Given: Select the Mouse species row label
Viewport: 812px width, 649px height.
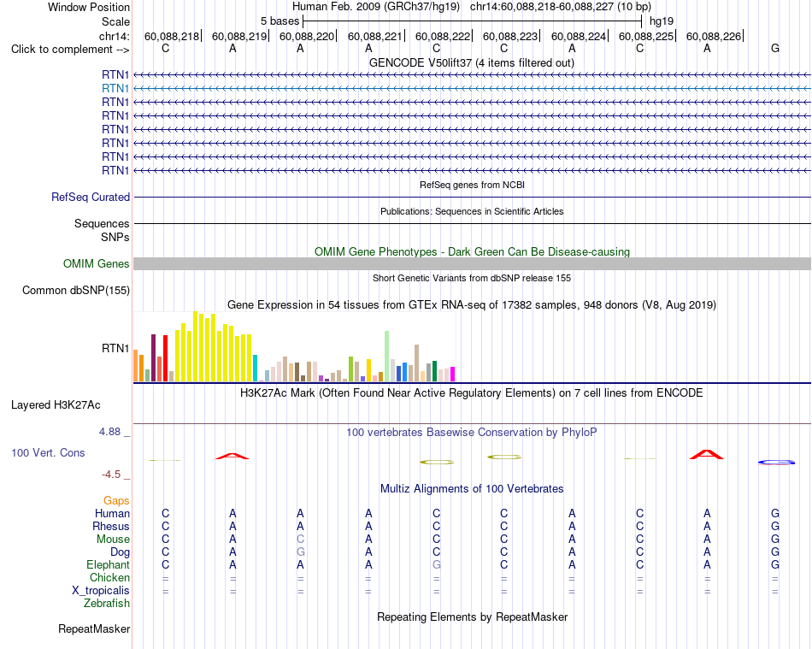Looking at the screenshot, I should [113, 540].
